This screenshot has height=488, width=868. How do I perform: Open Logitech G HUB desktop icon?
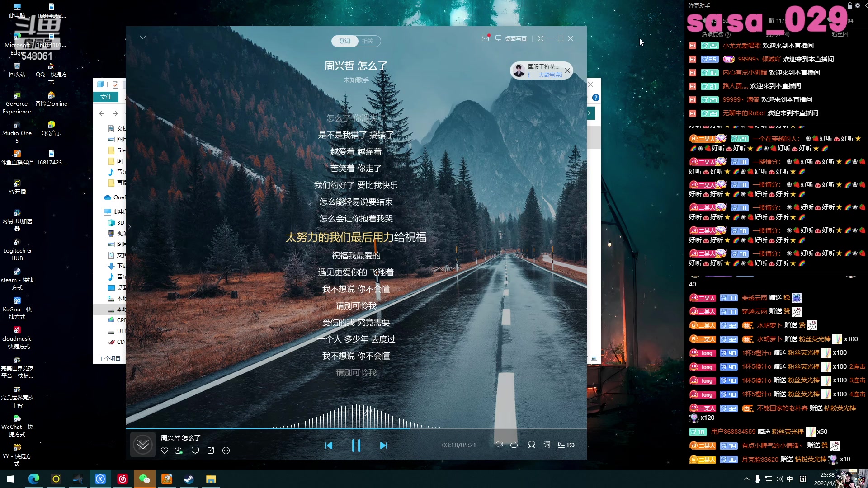17,250
